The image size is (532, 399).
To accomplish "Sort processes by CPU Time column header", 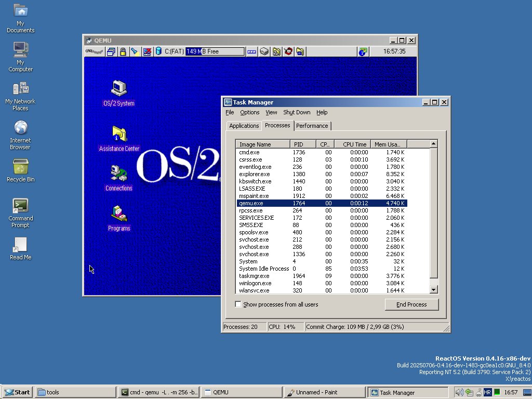I will [353, 144].
